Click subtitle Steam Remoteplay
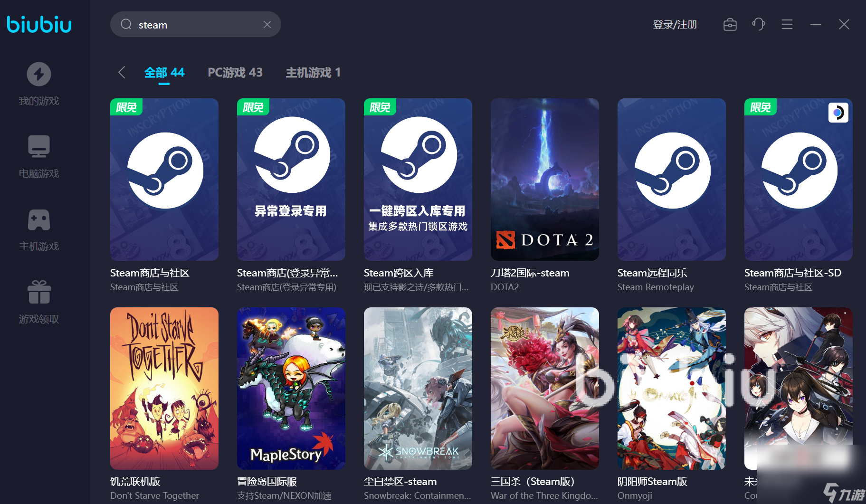Image resolution: width=866 pixels, height=504 pixels. (x=656, y=287)
